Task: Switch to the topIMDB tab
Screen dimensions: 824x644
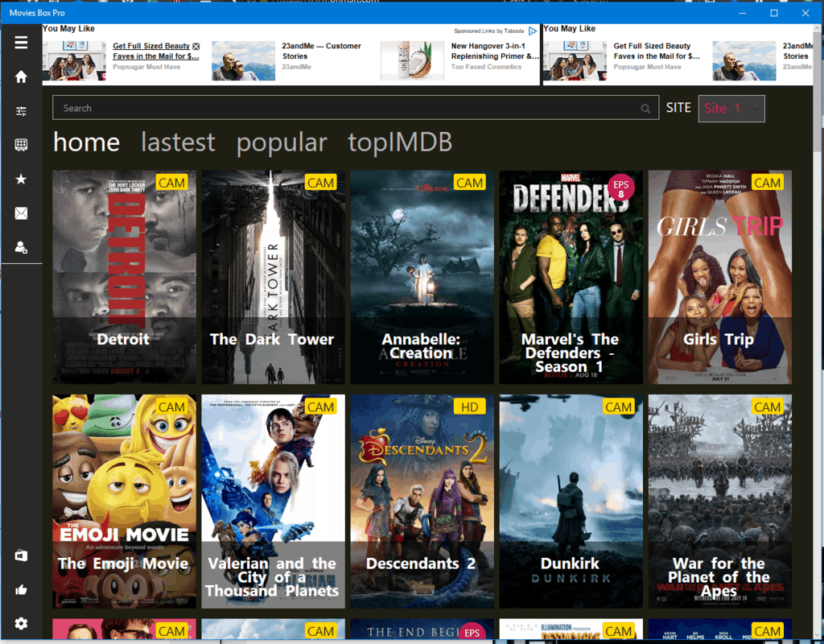Action: coord(400,143)
